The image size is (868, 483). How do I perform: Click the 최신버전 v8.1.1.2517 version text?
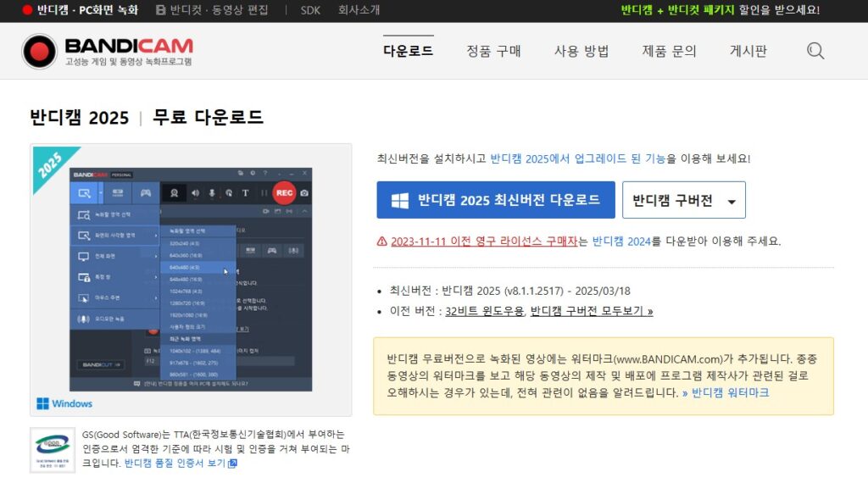pyautogui.click(x=509, y=291)
